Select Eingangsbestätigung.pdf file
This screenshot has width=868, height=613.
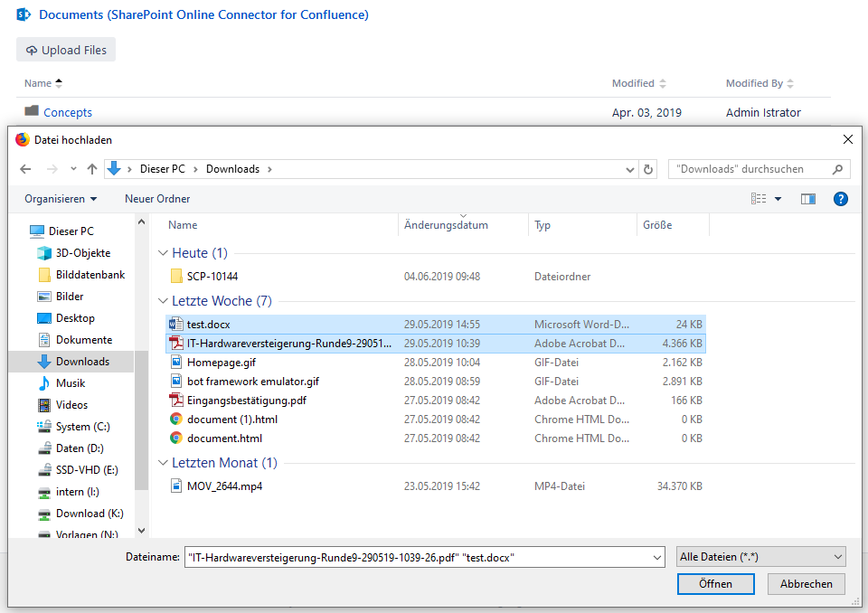[246, 401]
